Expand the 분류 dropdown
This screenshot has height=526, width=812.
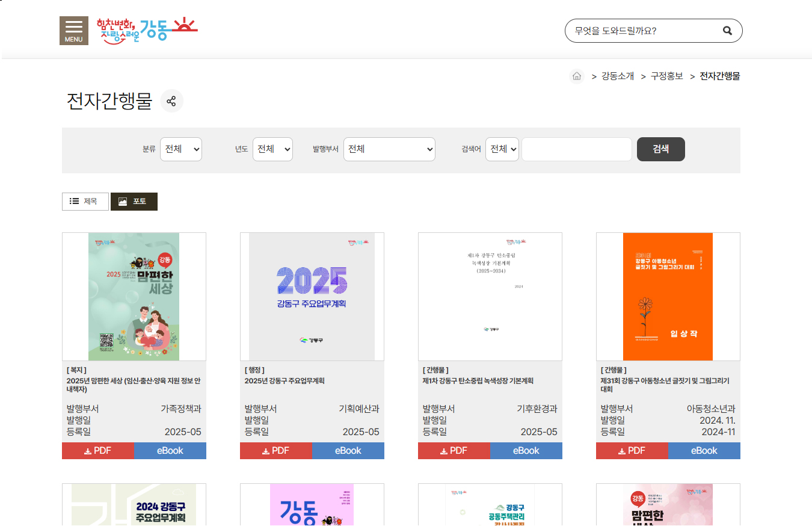click(x=180, y=149)
